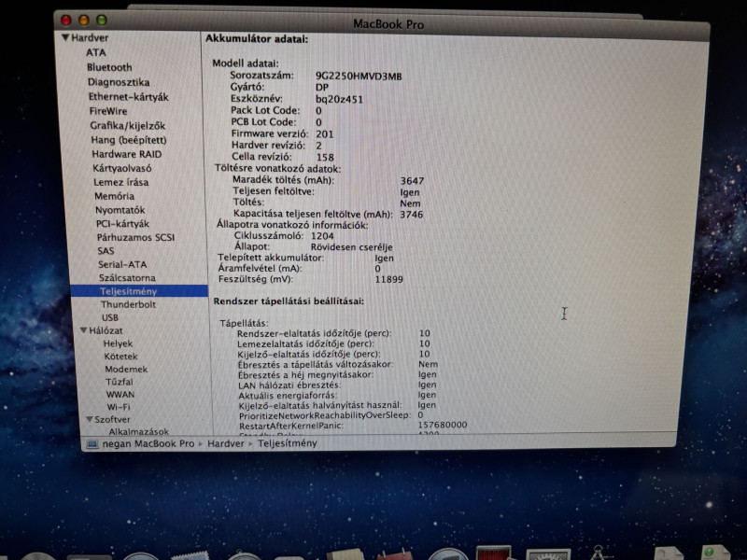The image size is (747, 560).
Task: Open PCI-kártyák entry
Action: click(x=122, y=224)
